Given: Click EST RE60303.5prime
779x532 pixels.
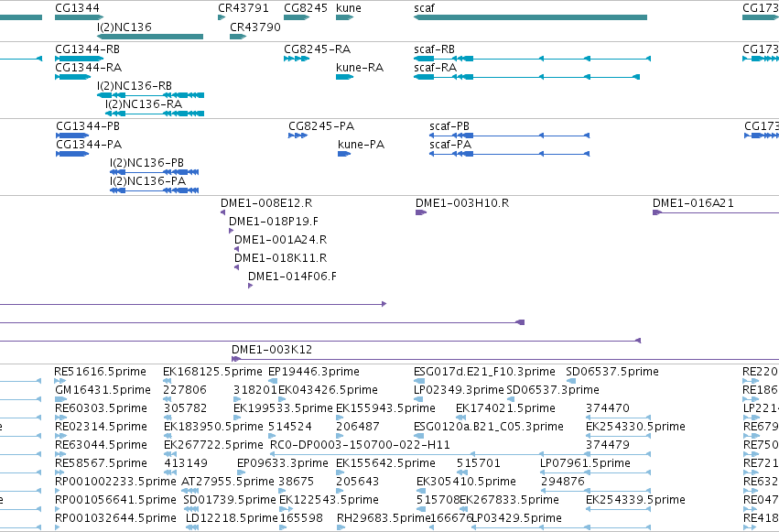Looking at the screenshot, I should pos(60,418).
